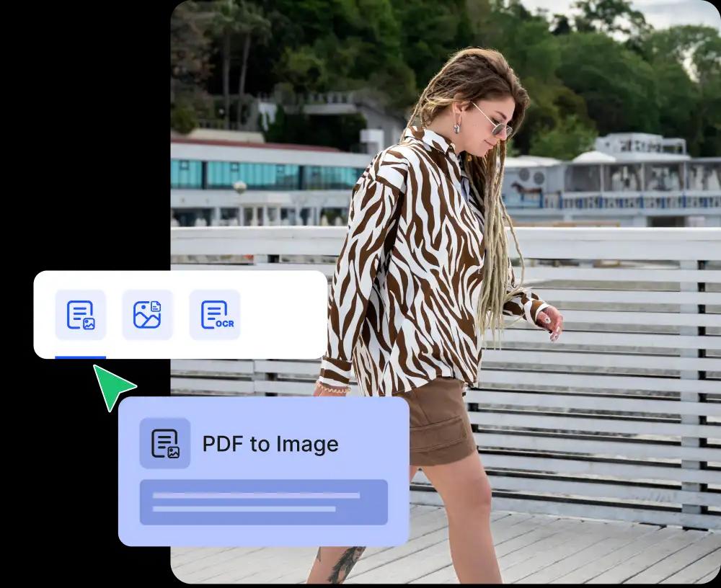
Task: Click the blue underline beneath the first tool
Action: pyautogui.click(x=81, y=357)
